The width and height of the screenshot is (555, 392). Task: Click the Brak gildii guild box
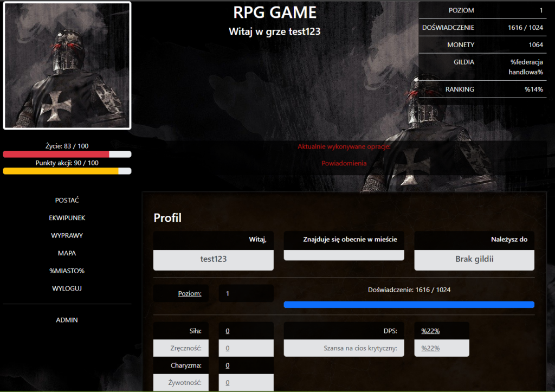click(474, 259)
